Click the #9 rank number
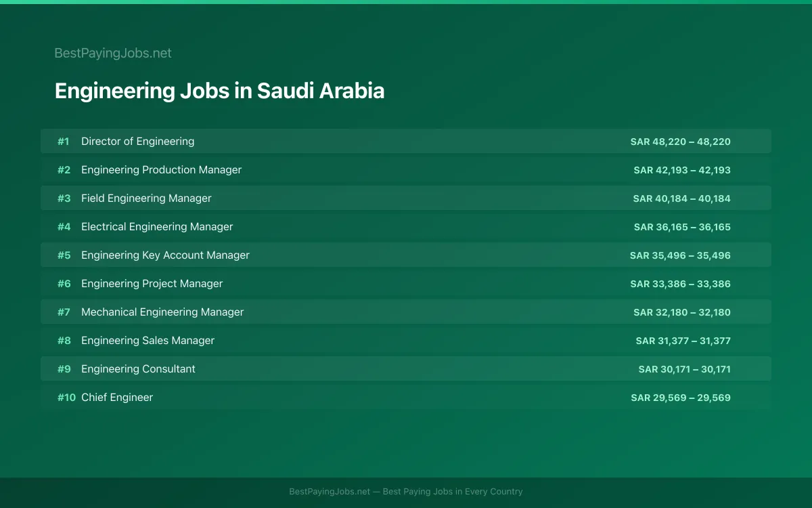This screenshot has width=812, height=508. (x=64, y=369)
